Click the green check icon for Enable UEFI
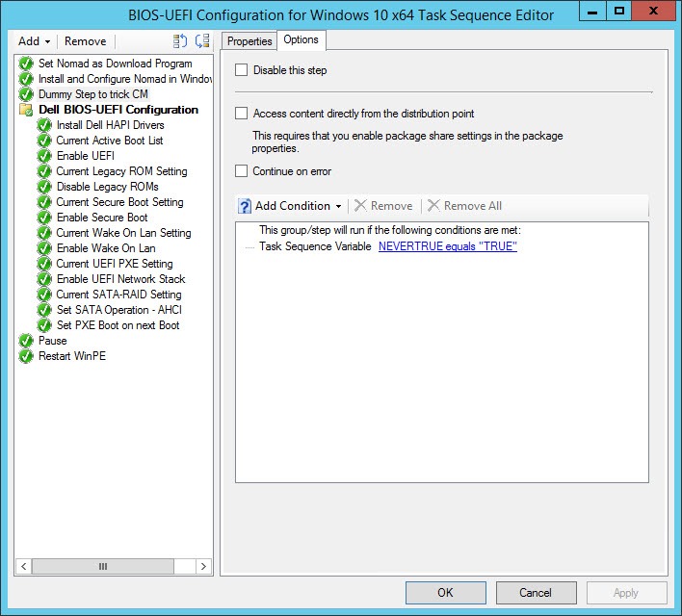 [44, 156]
